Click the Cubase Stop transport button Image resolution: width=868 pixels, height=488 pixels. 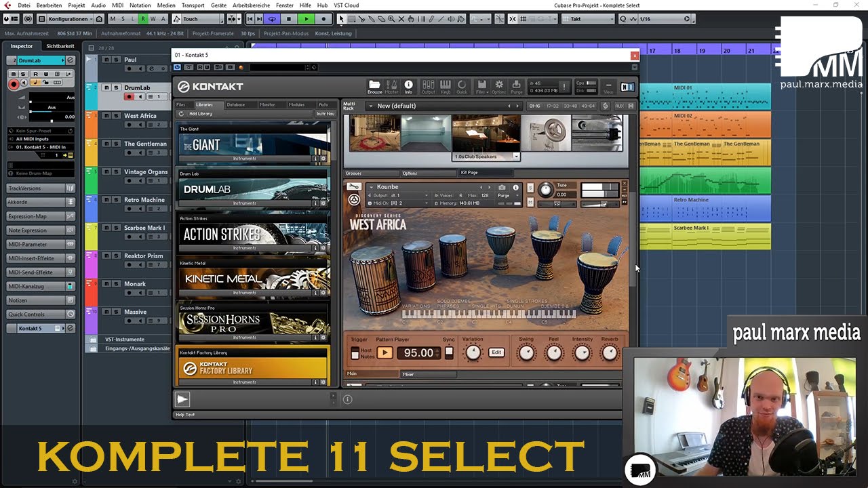(x=290, y=19)
